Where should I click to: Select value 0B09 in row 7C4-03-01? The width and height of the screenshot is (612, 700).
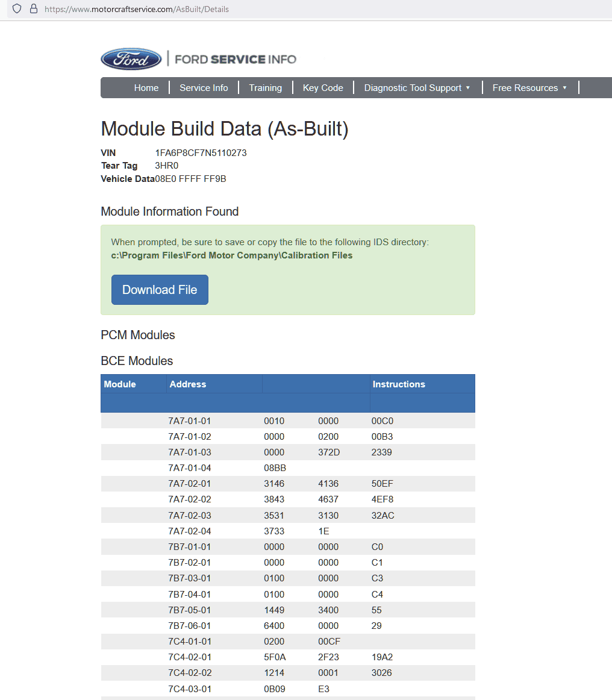pos(275,689)
